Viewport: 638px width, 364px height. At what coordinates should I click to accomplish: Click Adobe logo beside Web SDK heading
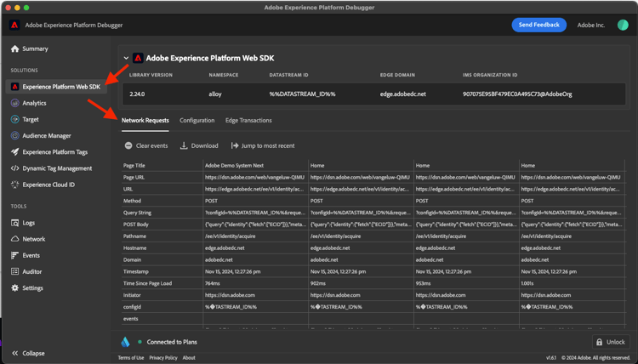tap(138, 58)
